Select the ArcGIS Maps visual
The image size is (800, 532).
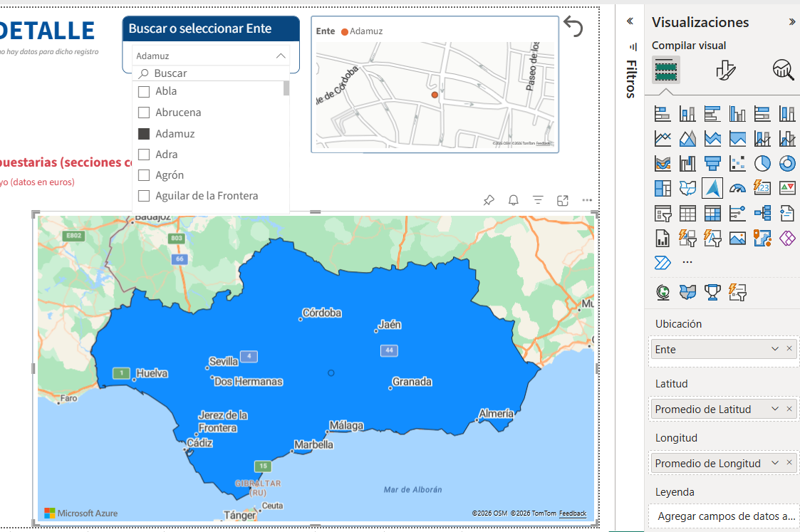point(762,238)
